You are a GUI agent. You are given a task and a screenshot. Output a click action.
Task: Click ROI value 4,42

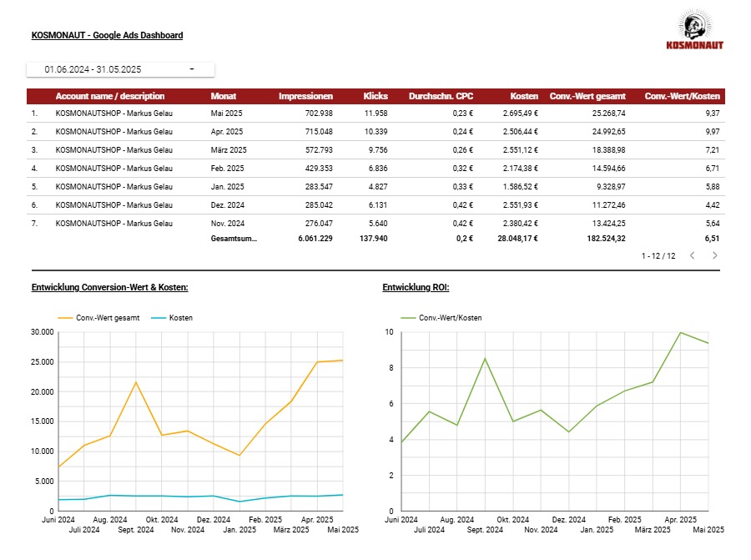(713, 205)
